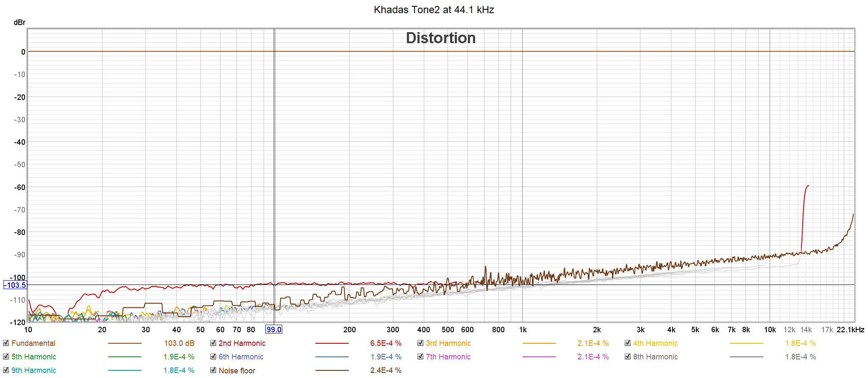Click the 103.0 dB fundamental value
The width and height of the screenshot is (868, 378).
tap(179, 343)
